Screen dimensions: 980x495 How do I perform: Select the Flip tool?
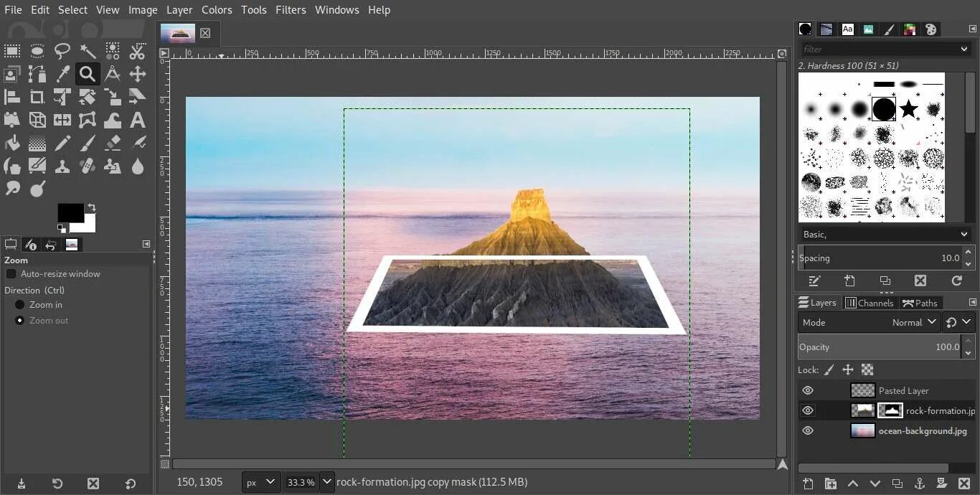pyautogui.click(x=62, y=120)
